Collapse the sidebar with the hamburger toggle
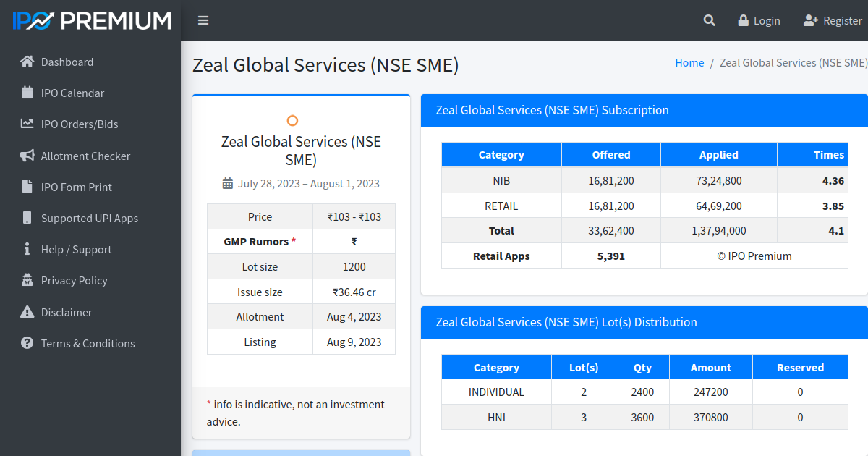 pyautogui.click(x=203, y=20)
